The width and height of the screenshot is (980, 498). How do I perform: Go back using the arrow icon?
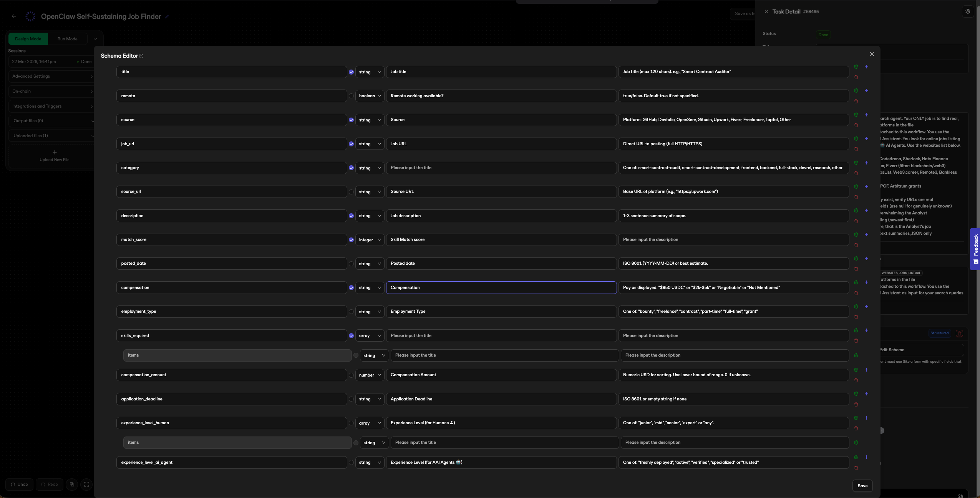[x=14, y=17]
